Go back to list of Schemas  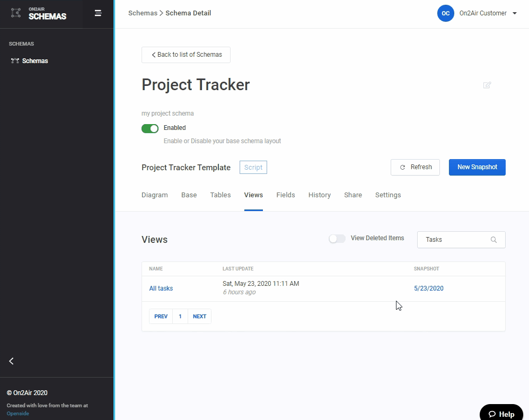(x=186, y=55)
